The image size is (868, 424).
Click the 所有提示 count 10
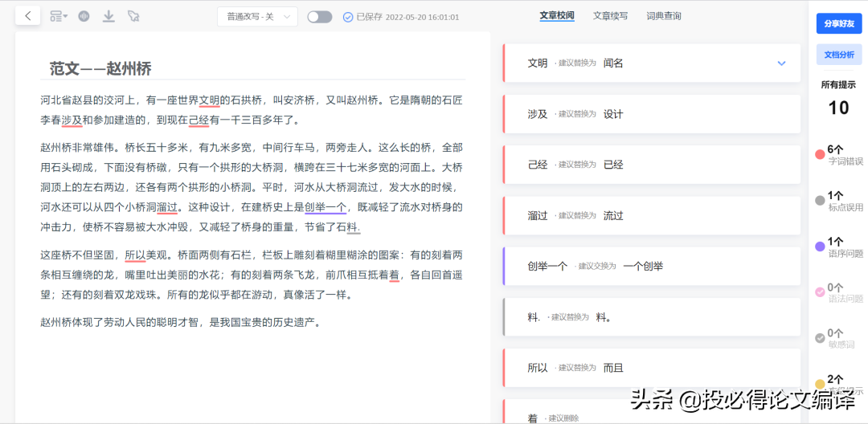point(838,108)
